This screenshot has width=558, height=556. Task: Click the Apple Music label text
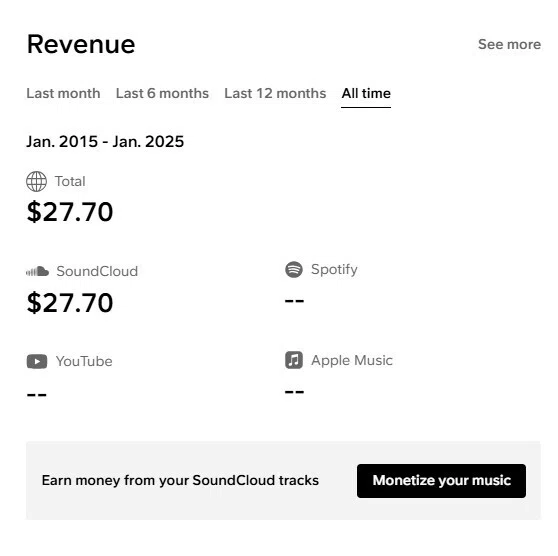352,360
